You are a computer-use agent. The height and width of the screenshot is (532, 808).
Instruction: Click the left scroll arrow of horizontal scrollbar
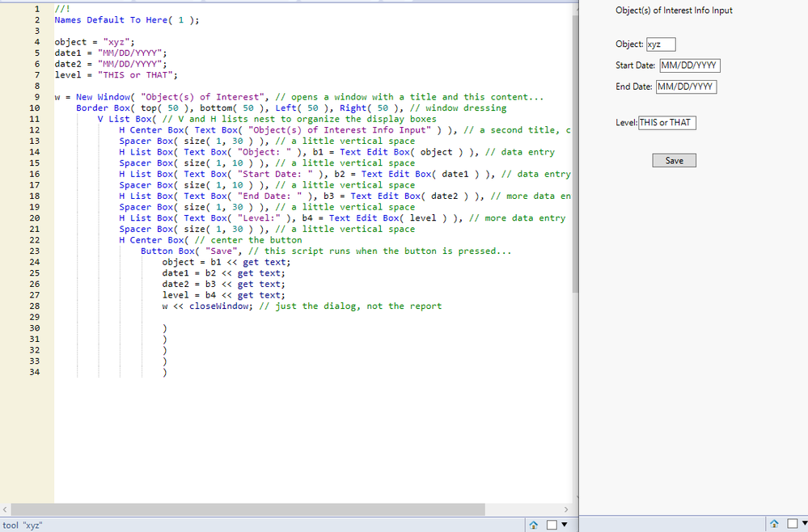[5, 509]
